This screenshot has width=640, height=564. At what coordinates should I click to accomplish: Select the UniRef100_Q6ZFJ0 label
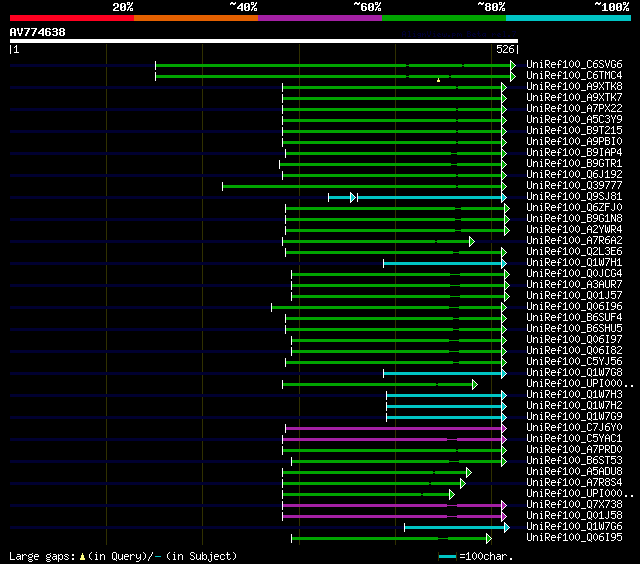[x=574, y=208]
